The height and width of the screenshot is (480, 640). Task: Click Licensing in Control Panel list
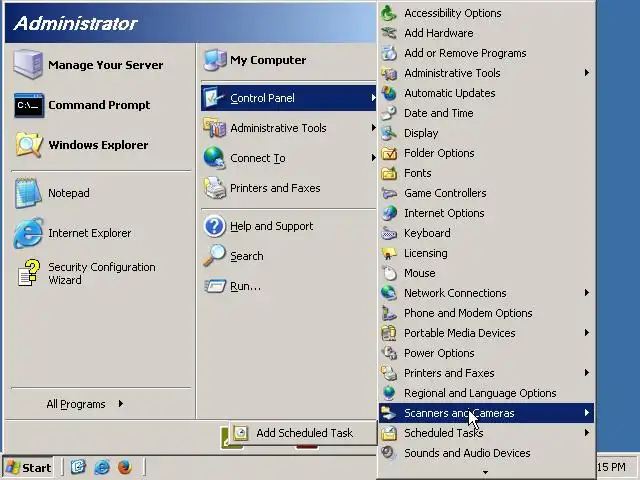coord(486,253)
